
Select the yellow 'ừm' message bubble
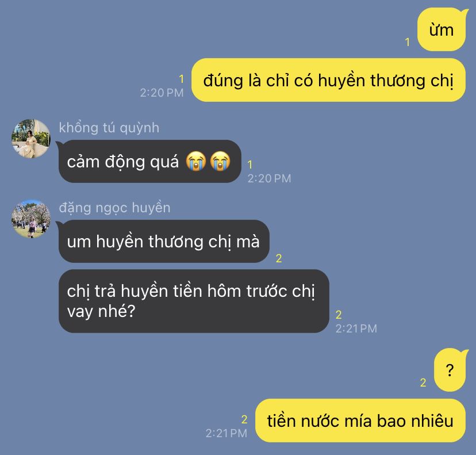441,30
